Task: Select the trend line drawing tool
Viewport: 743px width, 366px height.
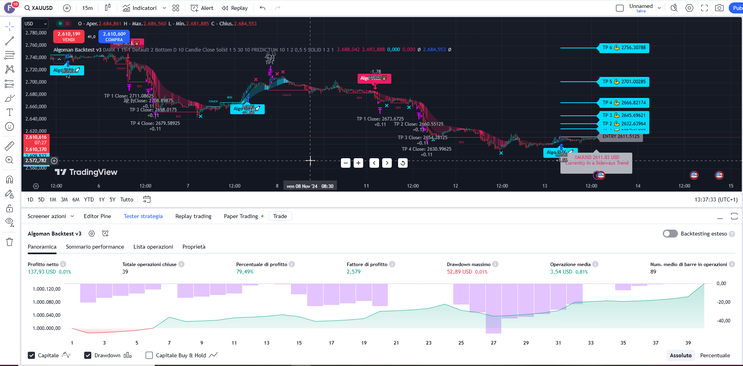Action: point(9,41)
